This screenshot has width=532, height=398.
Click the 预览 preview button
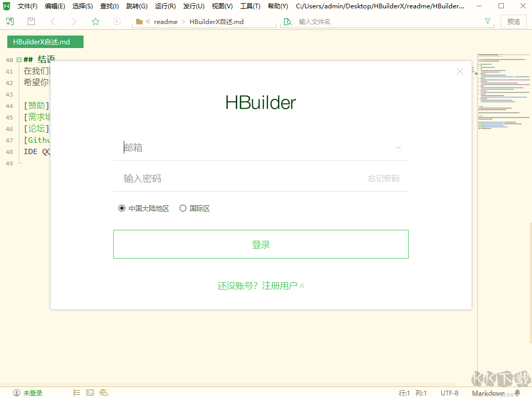tap(513, 22)
